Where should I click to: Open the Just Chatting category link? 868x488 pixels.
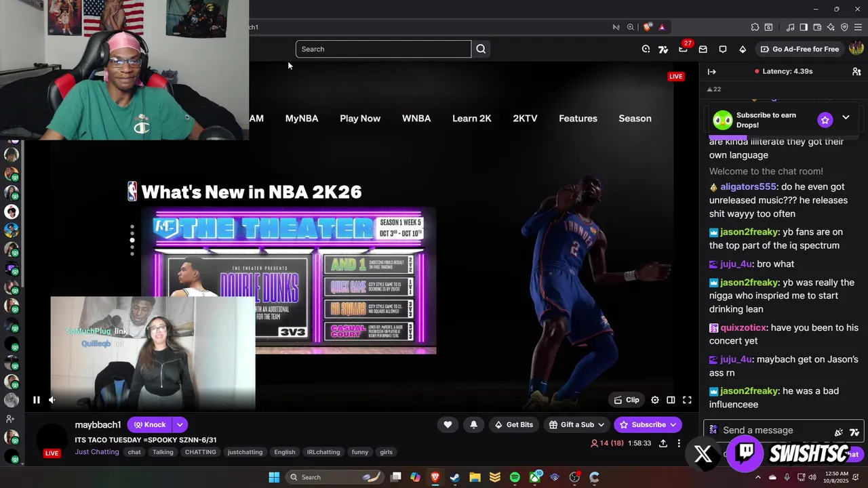(x=97, y=452)
